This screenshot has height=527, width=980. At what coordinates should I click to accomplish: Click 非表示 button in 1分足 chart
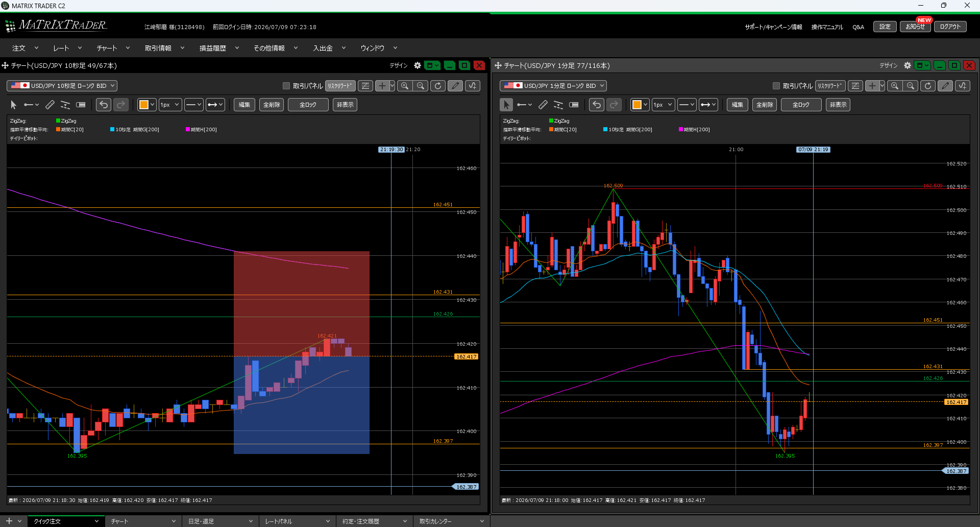tap(838, 105)
